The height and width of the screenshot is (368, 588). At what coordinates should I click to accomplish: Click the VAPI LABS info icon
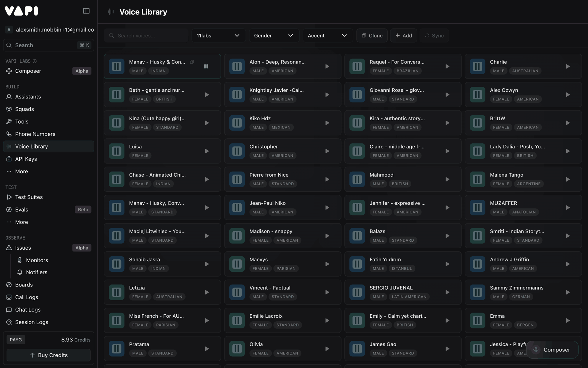35,61
